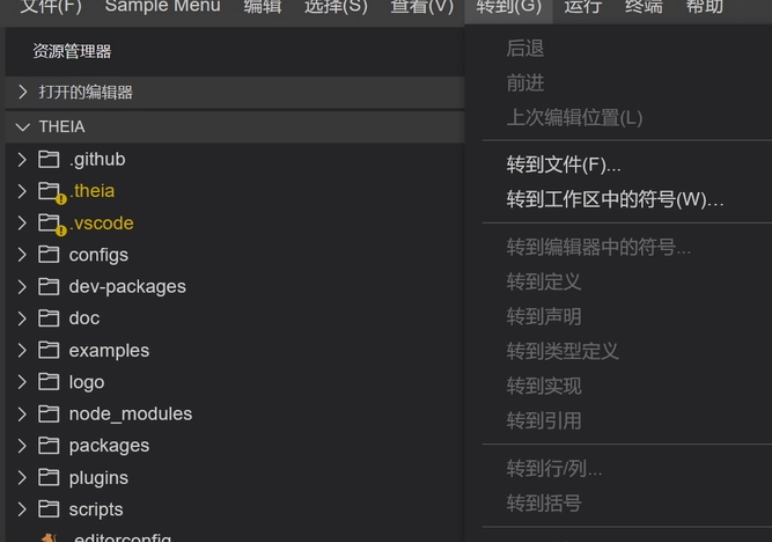Click the logo folder icon
Viewport: 772px width, 542px height.
coord(49,382)
